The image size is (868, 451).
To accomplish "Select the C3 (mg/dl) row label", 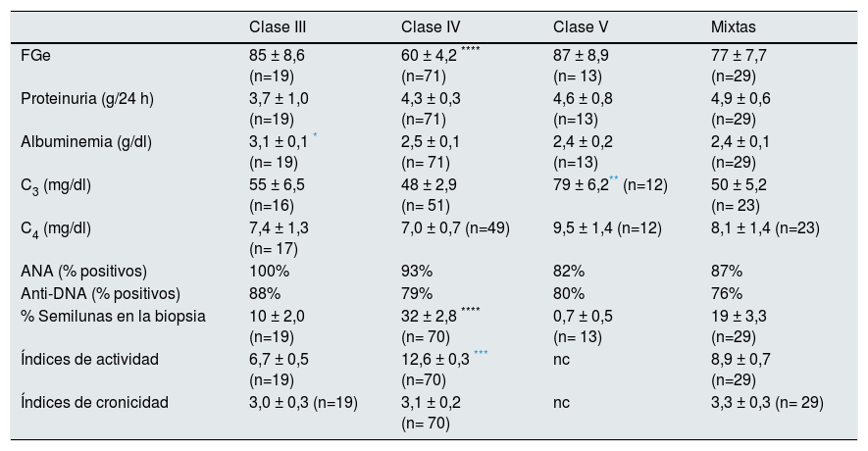I will (56, 185).
